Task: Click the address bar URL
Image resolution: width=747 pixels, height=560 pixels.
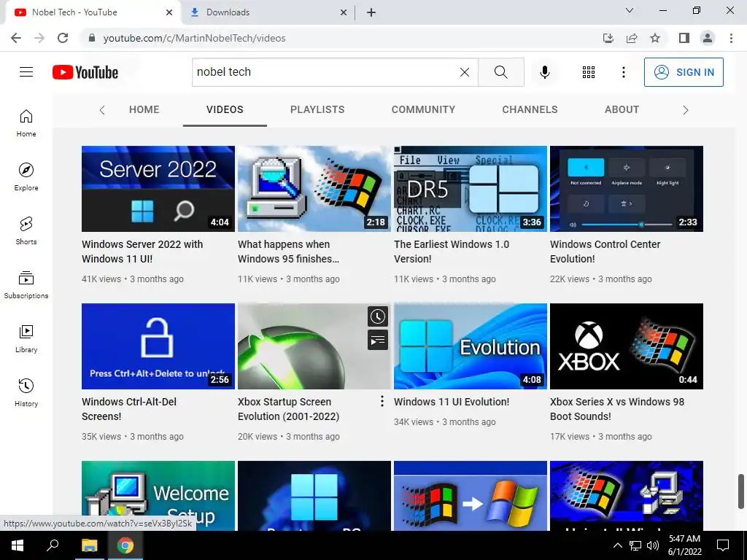Action: coord(194,38)
